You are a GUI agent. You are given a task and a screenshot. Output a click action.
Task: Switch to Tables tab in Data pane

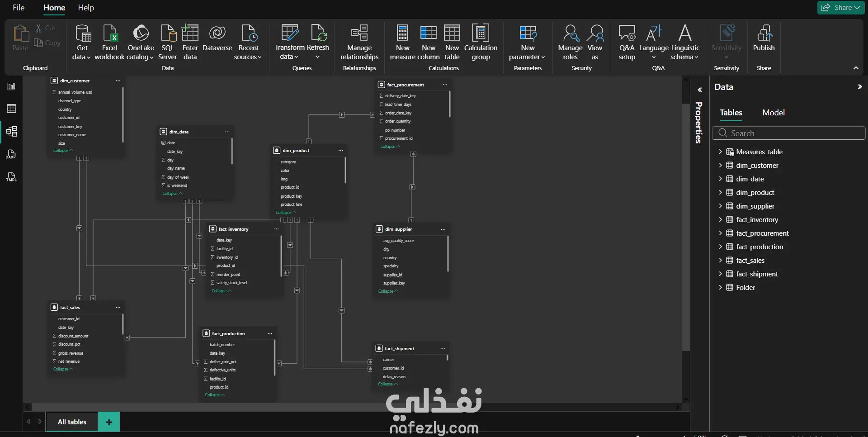point(731,113)
